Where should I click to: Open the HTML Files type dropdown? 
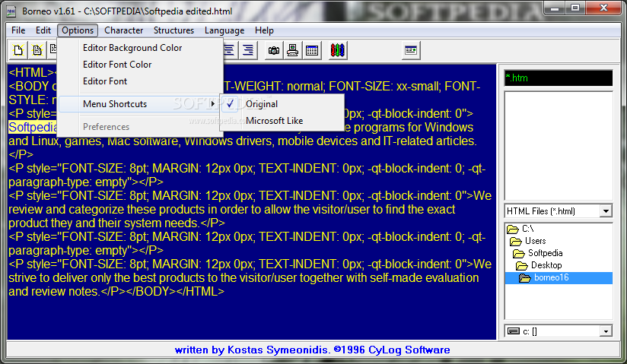pyautogui.click(x=606, y=211)
